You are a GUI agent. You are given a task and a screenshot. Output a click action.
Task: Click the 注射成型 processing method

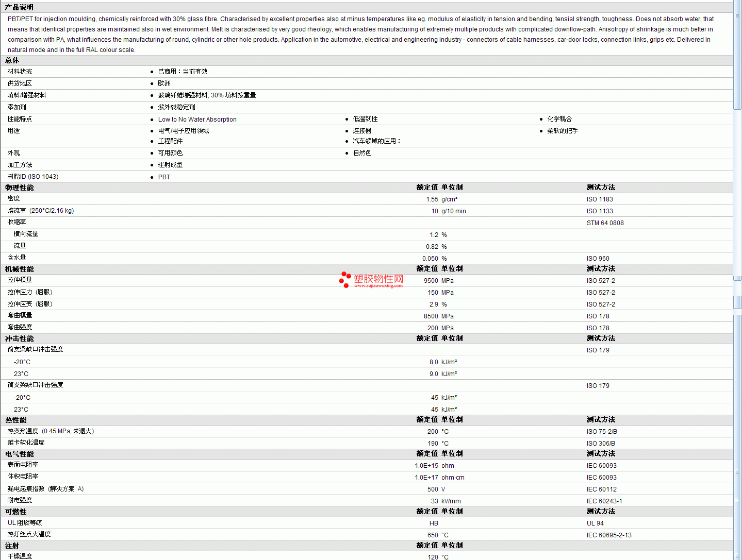tap(170, 165)
